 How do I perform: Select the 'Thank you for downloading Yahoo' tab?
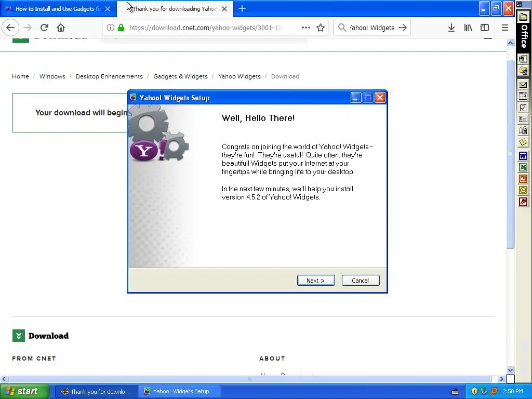click(x=175, y=9)
